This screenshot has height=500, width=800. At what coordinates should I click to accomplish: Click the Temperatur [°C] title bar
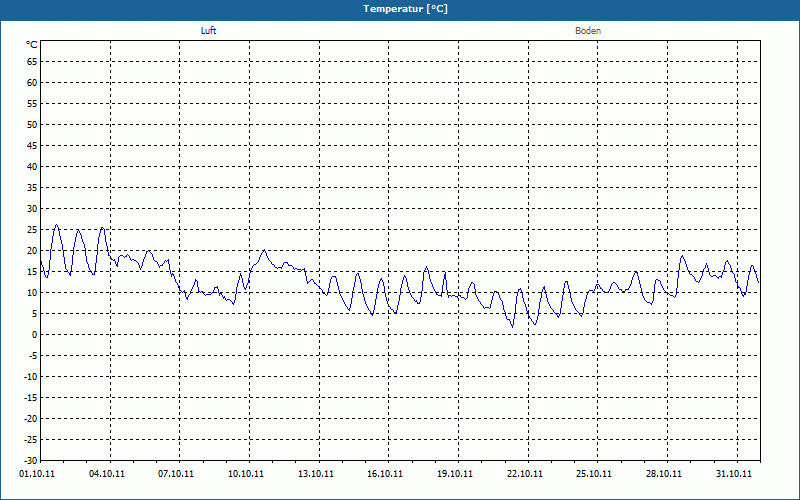(400, 9)
